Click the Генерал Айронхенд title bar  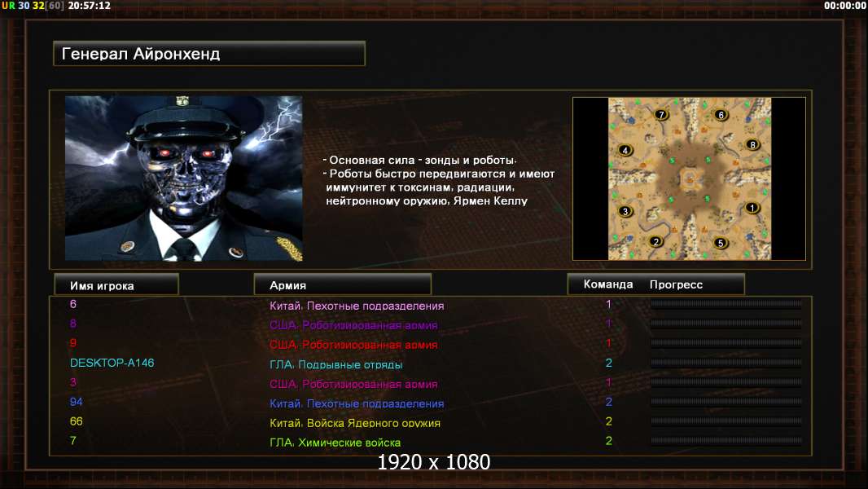point(209,54)
